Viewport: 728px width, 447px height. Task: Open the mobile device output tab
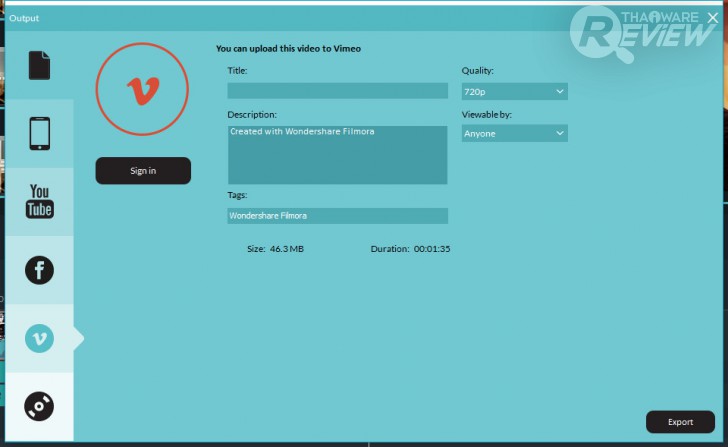(x=39, y=134)
